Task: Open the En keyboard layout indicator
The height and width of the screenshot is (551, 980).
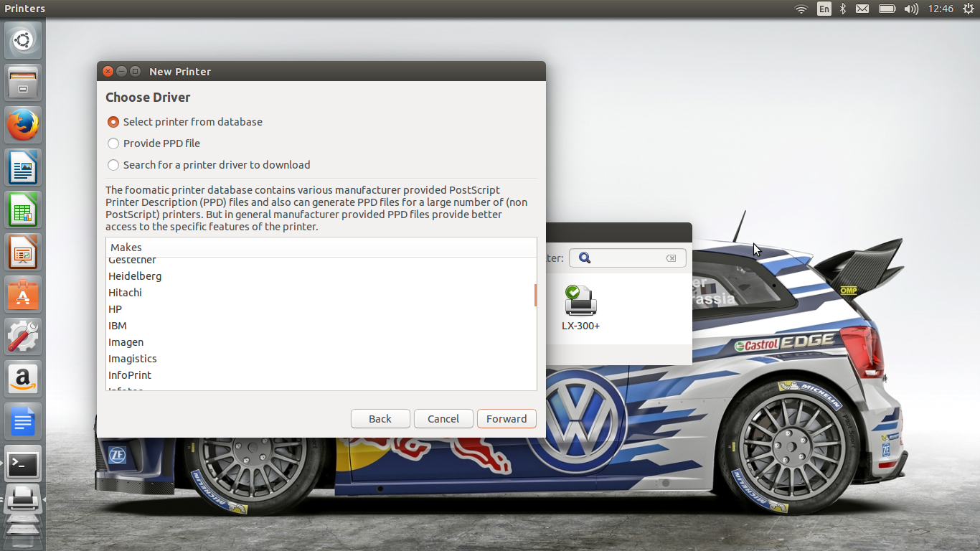Action: click(824, 9)
